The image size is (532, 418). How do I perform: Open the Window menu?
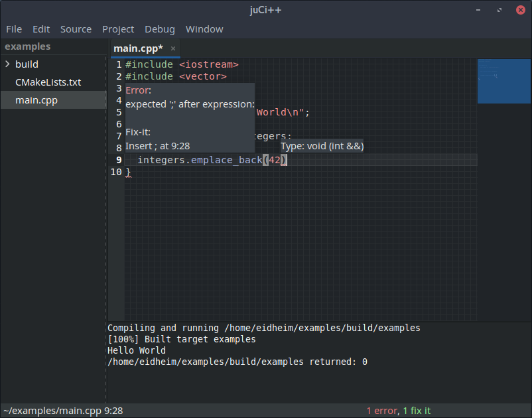[204, 29]
